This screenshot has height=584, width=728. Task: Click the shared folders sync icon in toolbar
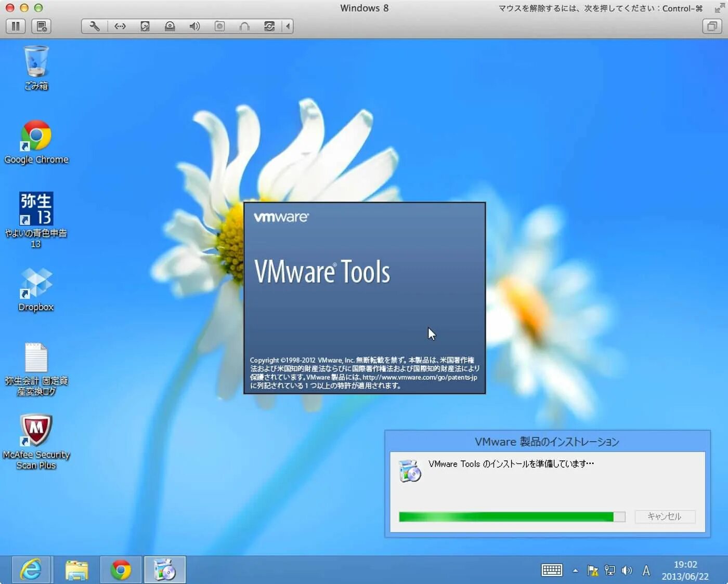[x=269, y=26]
